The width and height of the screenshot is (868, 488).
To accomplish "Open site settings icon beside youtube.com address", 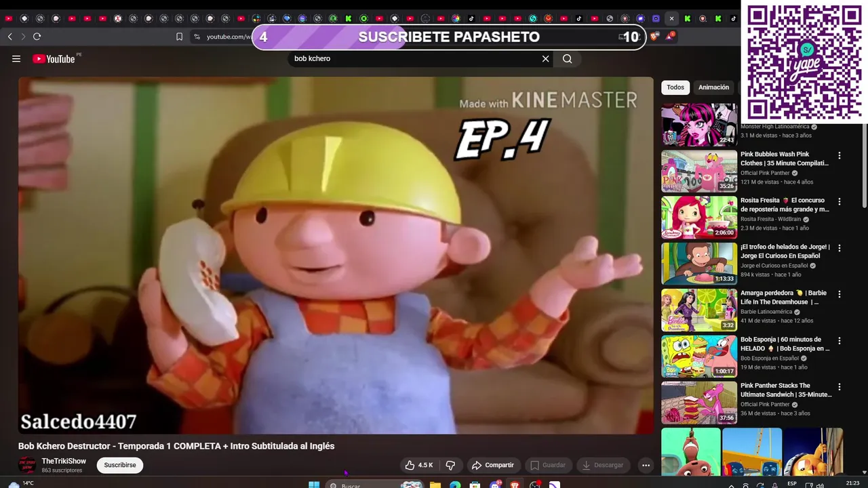I will tap(197, 37).
